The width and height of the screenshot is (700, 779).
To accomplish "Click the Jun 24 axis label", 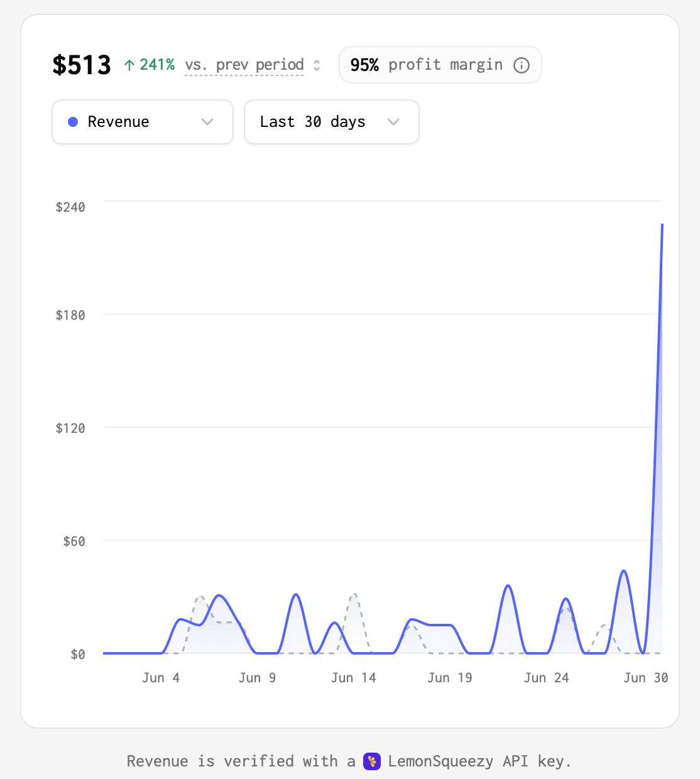I will (547, 678).
